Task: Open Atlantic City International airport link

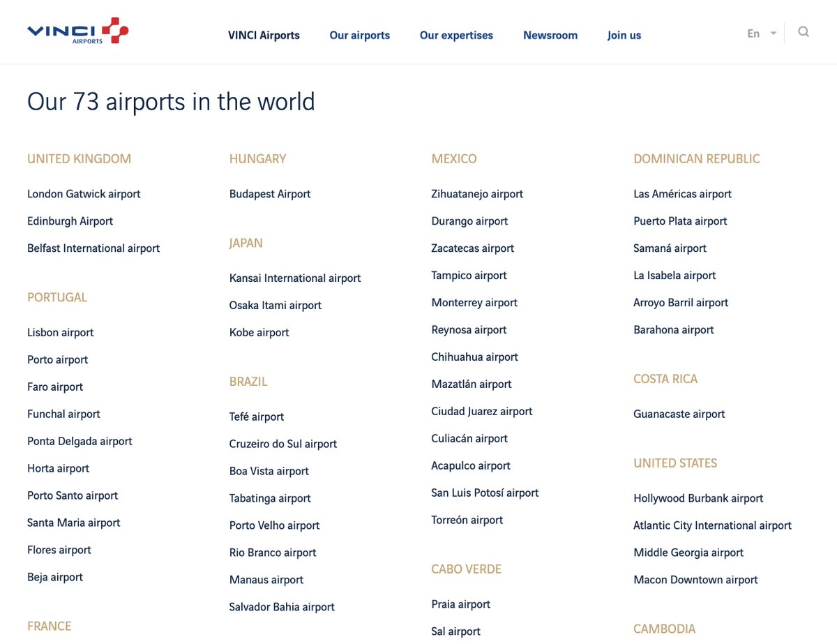Action: 713,526
